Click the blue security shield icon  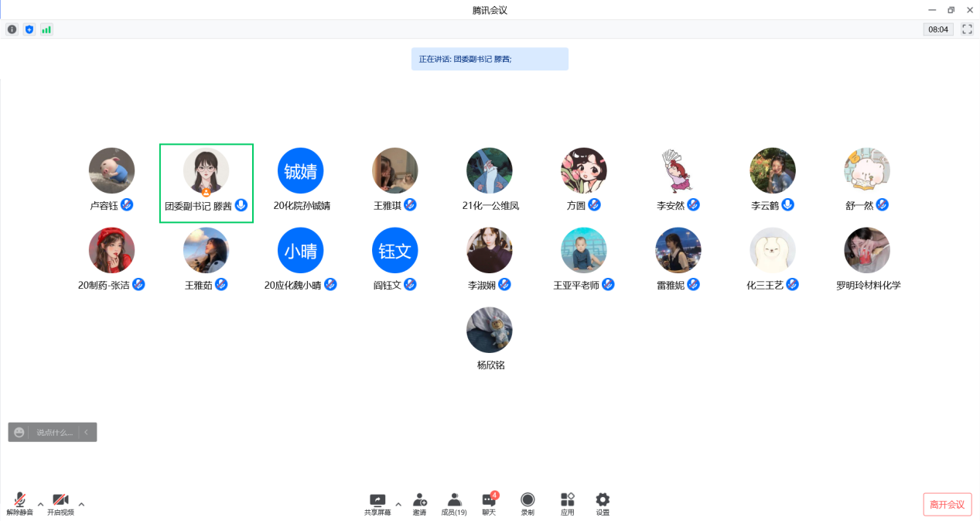click(29, 29)
